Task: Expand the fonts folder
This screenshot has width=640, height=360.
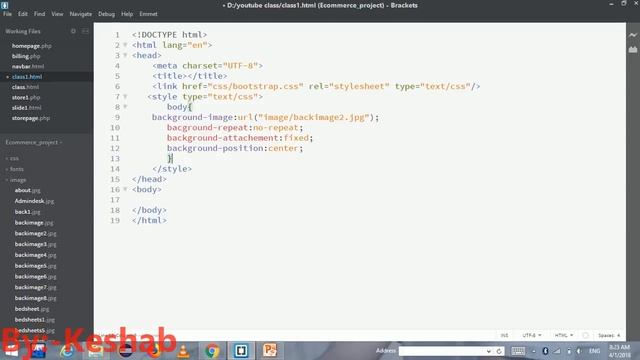Action: (x=16, y=169)
